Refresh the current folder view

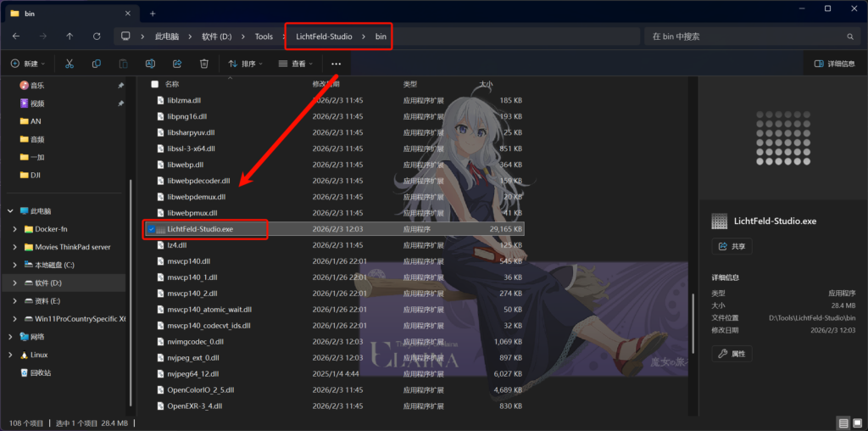click(97, 36)
